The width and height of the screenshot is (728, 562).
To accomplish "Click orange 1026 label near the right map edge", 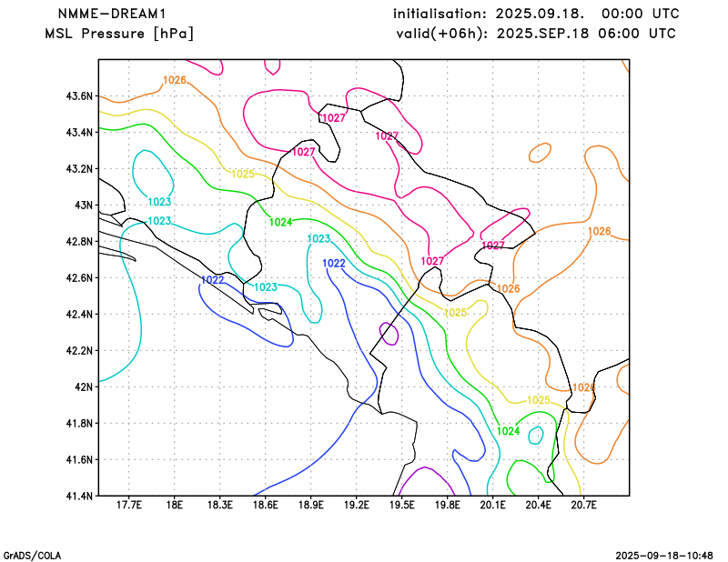I will pyautogui.click(x=600, y=231).
